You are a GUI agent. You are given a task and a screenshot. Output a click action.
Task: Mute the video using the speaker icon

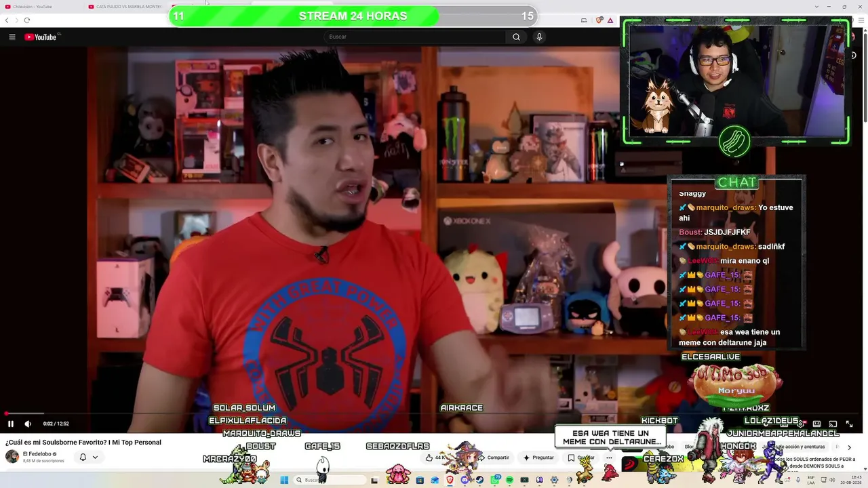click(x=28, y=424)
